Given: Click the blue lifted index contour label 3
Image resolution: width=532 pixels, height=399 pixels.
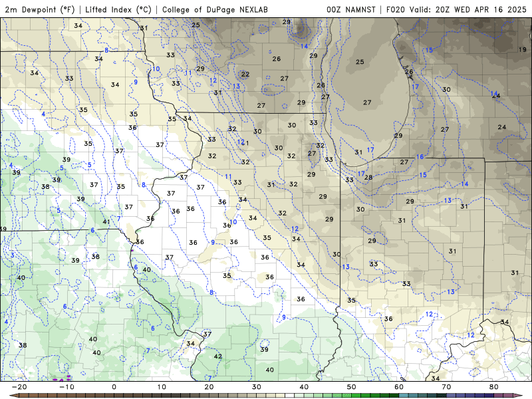Looking at the screenshot, I should [13, 255].
